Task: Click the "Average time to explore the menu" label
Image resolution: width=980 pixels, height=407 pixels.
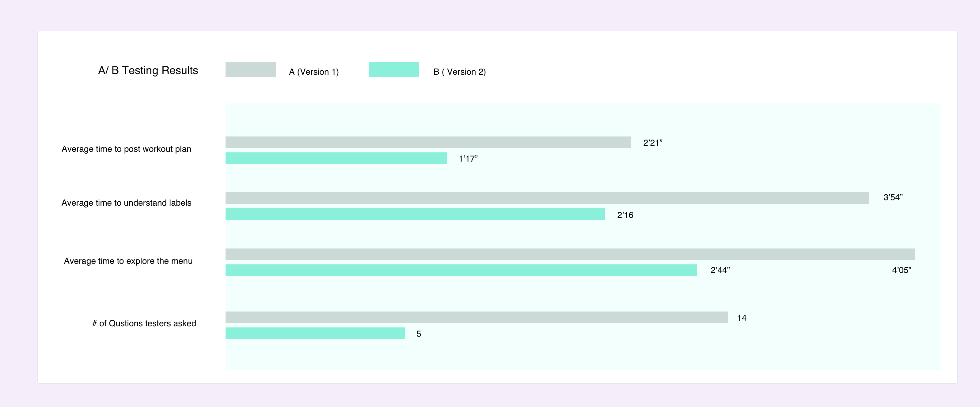Action: pos(128,261)
